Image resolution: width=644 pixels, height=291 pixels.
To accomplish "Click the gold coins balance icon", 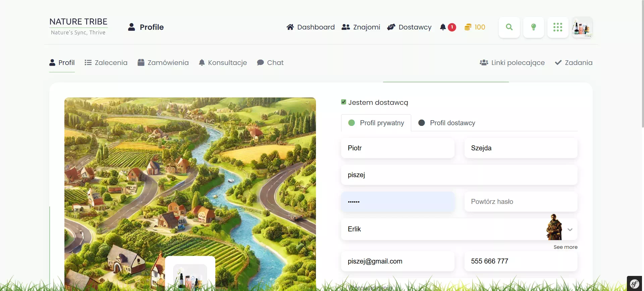I will 468,27.
